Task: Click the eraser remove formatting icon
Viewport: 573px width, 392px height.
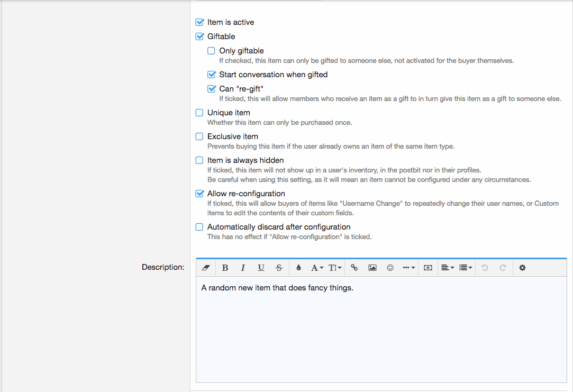Action: pos(206,268)
